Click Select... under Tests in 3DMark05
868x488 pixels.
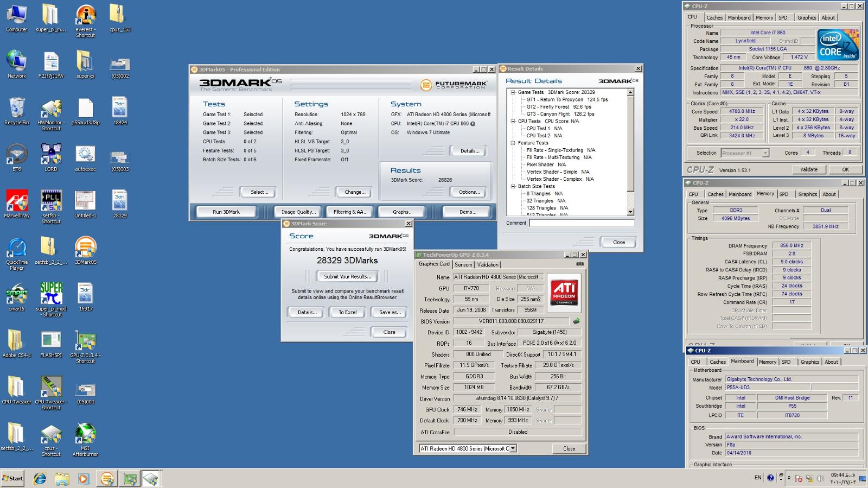click(259, 192)
